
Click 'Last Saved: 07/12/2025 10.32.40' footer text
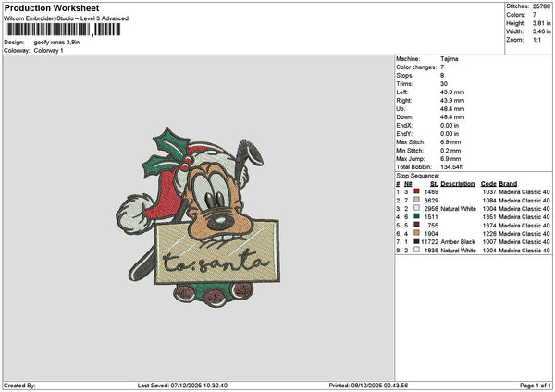click(x=182, y=386)
